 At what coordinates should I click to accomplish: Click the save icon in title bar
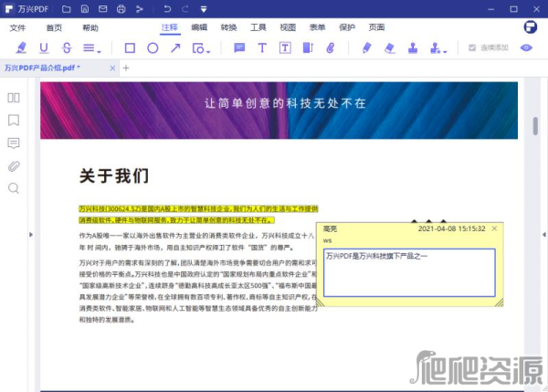[x=85, y=9]
